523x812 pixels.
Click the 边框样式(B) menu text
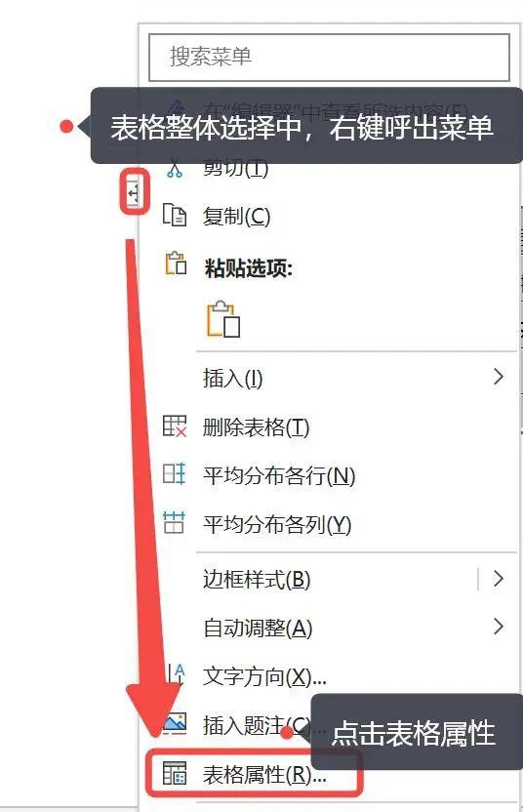pos(257,580)
